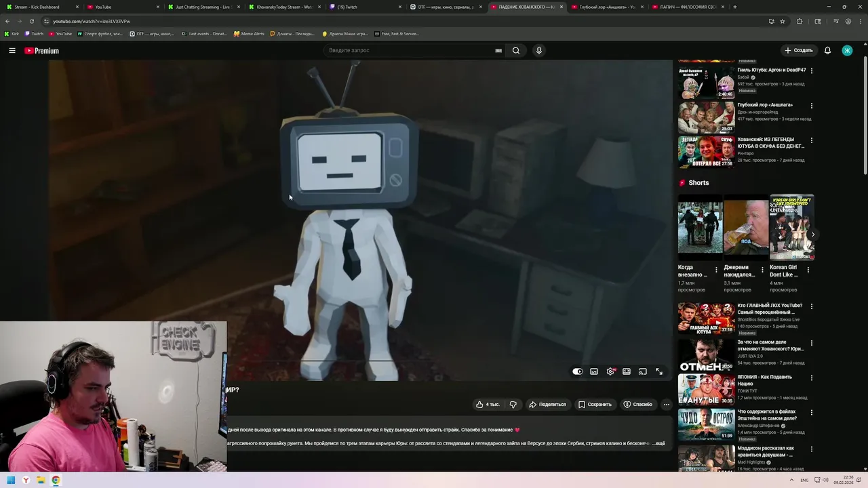Open options for 'Хованский: ИЗ ЛЕГЕНДЫ ЮТУБА' video
The image size is (868, 488).
(x=812, y=140)
